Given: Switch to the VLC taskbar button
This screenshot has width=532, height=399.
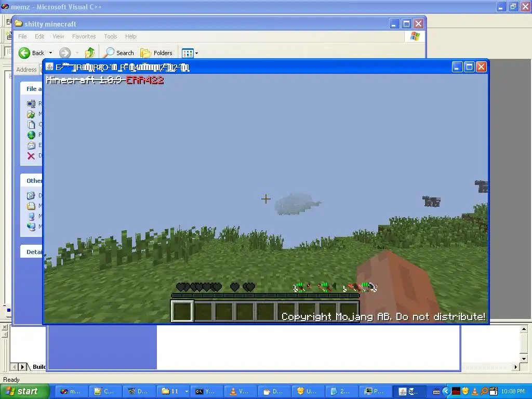Looking at the screenshot, I should coord(240,391).
